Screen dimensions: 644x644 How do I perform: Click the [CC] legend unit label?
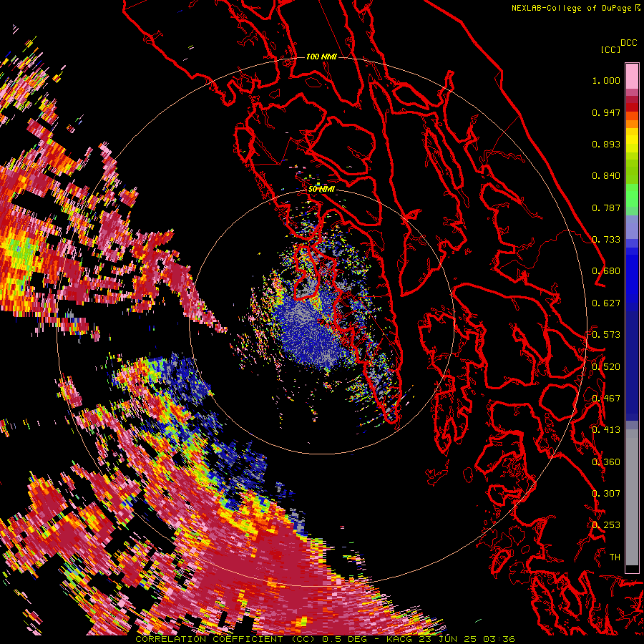610,49
